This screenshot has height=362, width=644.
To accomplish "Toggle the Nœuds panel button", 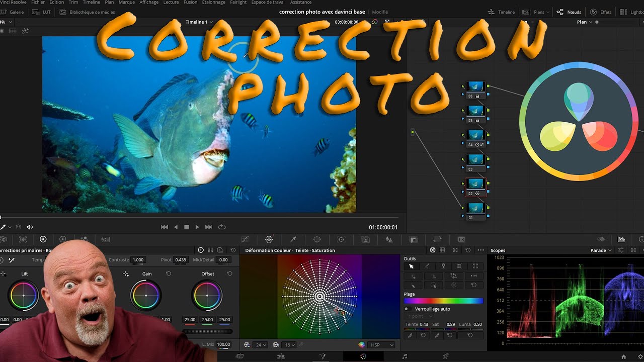I will tap(569, 12).
